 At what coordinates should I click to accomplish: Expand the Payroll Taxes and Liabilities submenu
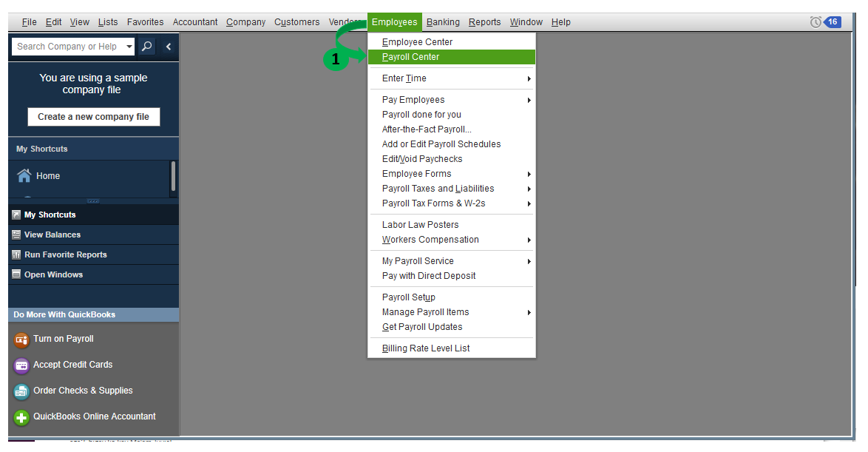pyautogui.click(x=528, y=189)
